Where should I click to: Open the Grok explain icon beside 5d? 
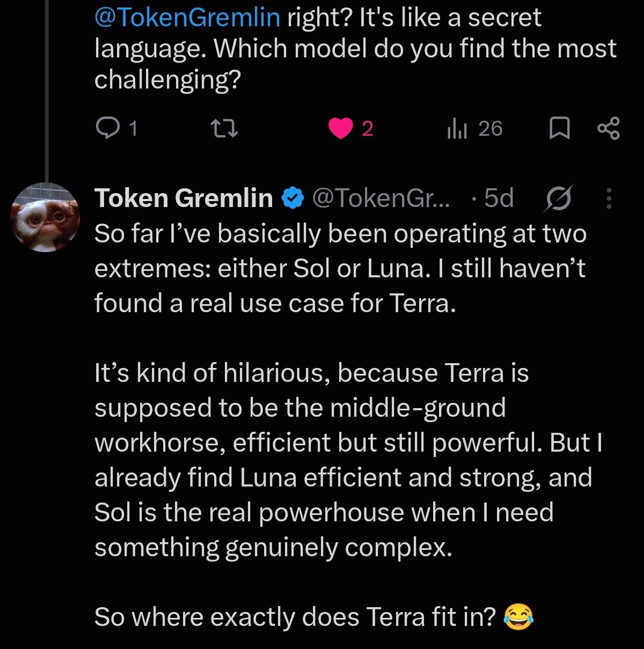[x=559, y=198]
